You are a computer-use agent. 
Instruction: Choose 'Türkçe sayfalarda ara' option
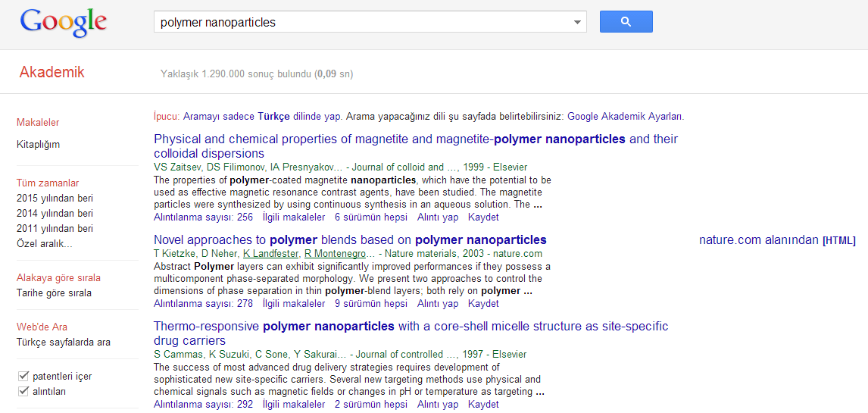(64, 342)
